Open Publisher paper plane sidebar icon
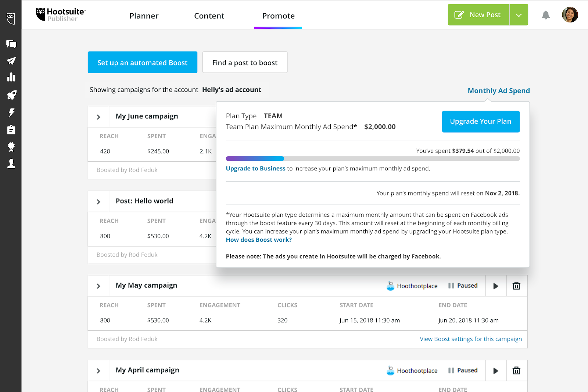The height and width of the screenshot is (392, 588). coord(11,61)
